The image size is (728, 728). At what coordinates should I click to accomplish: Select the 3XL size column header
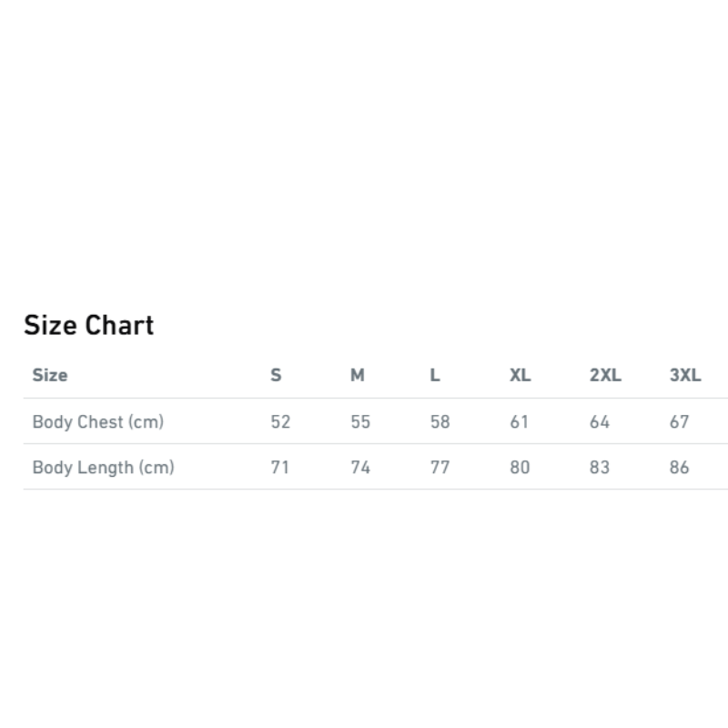[685, 375]
